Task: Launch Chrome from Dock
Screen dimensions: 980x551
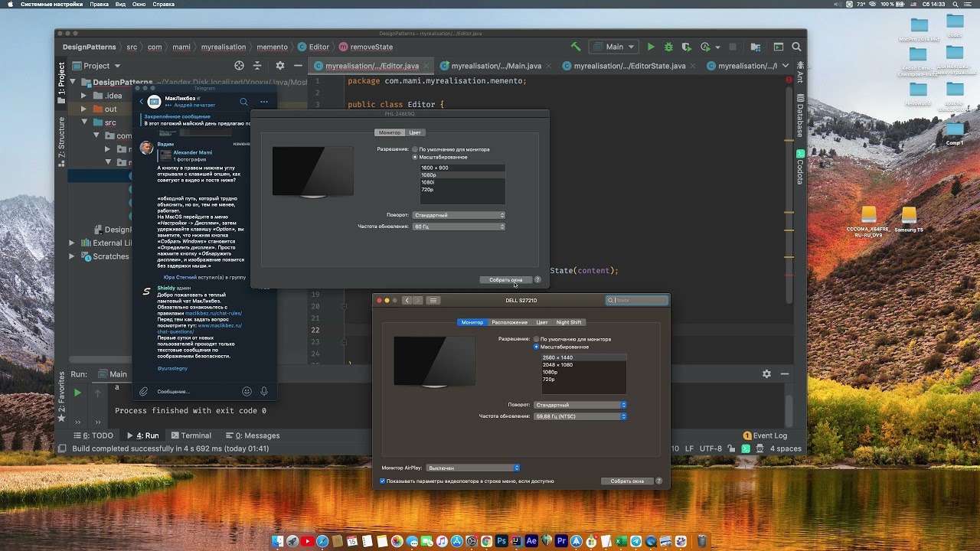Action: click(x=486, y=541)
